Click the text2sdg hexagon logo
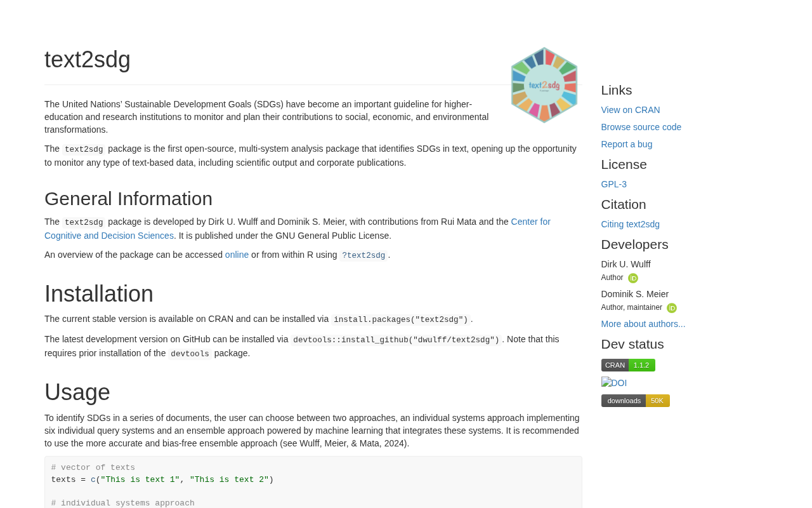 [x=544, y=85]
